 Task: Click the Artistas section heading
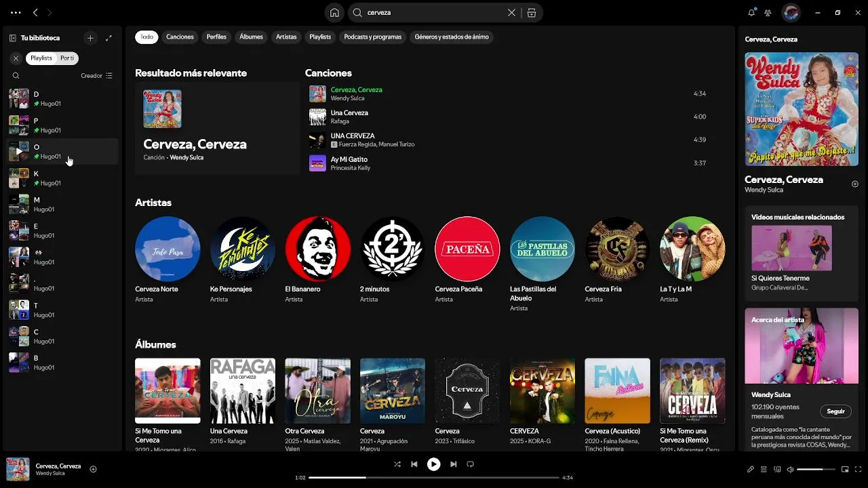pos(153,203)
